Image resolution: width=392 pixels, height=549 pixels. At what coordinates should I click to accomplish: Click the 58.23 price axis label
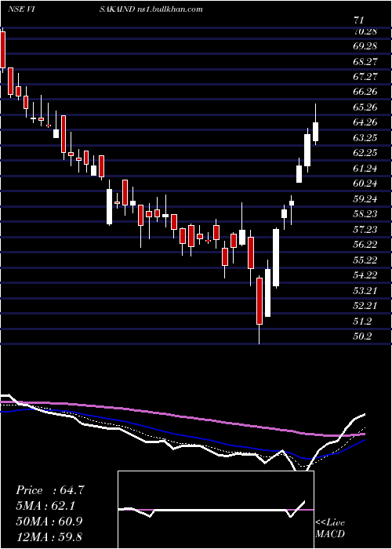click(x=365, y=213)
